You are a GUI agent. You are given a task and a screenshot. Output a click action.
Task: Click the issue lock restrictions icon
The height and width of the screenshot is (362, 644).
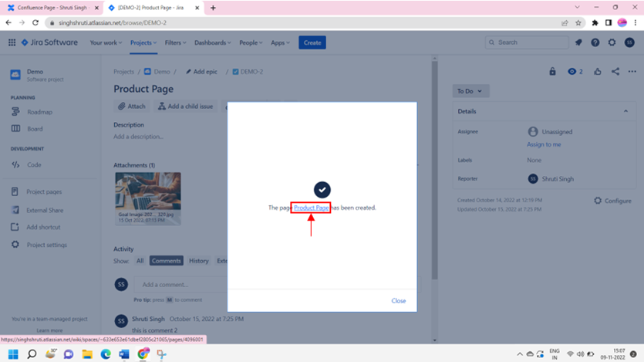[552, 72]
